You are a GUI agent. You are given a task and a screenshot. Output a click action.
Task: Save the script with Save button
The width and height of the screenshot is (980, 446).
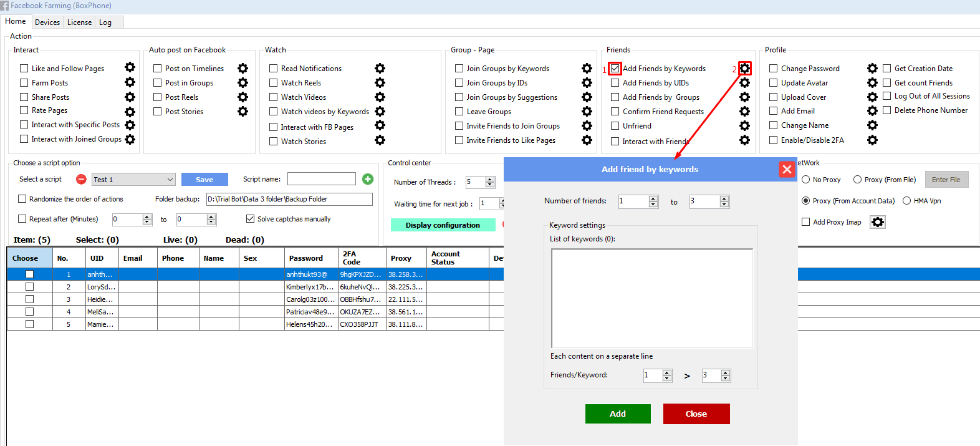click(x=204, y=180)
